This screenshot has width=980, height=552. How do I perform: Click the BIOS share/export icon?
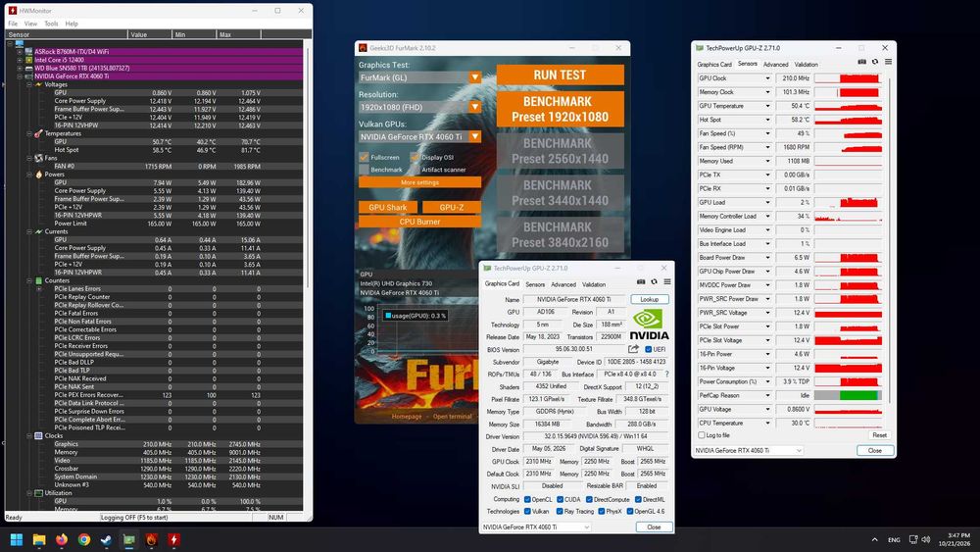(x=634, y=349)
